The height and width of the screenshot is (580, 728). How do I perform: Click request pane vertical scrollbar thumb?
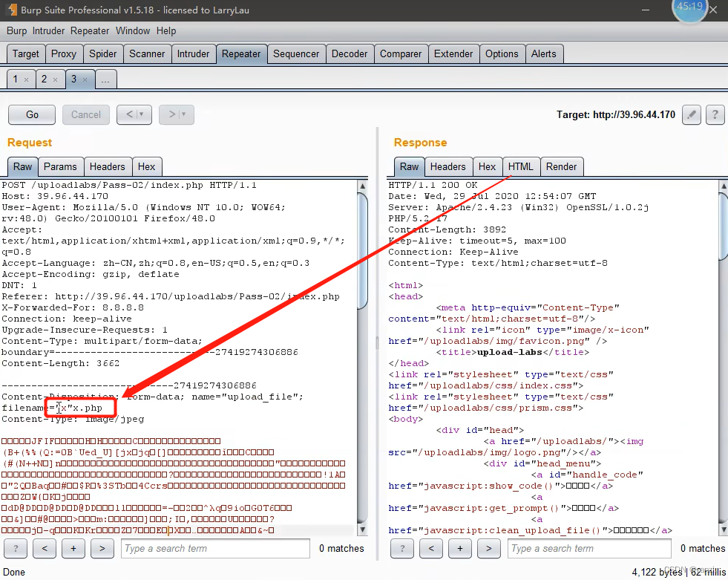(x=363, y=250)
